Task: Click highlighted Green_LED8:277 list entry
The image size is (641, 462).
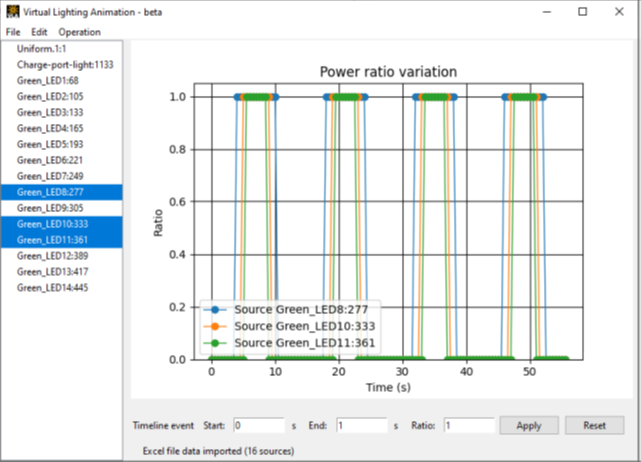Action: (x=62, y=192)
